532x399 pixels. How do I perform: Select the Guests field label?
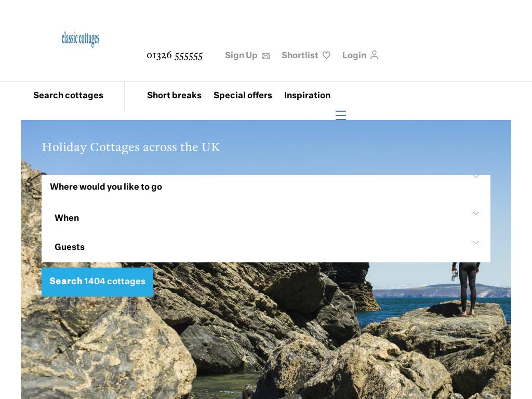[x=70, y=247]
